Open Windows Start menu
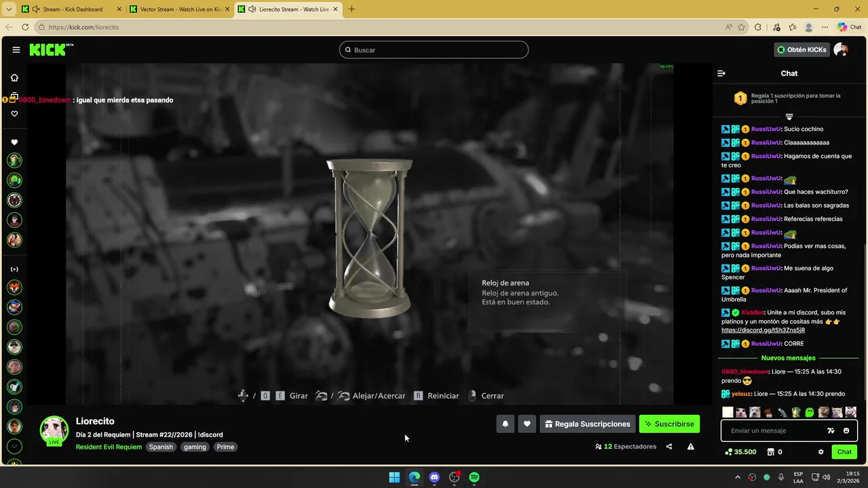Image resolution: width=868 pixels, height=488 pixels. tap(394, 477)
